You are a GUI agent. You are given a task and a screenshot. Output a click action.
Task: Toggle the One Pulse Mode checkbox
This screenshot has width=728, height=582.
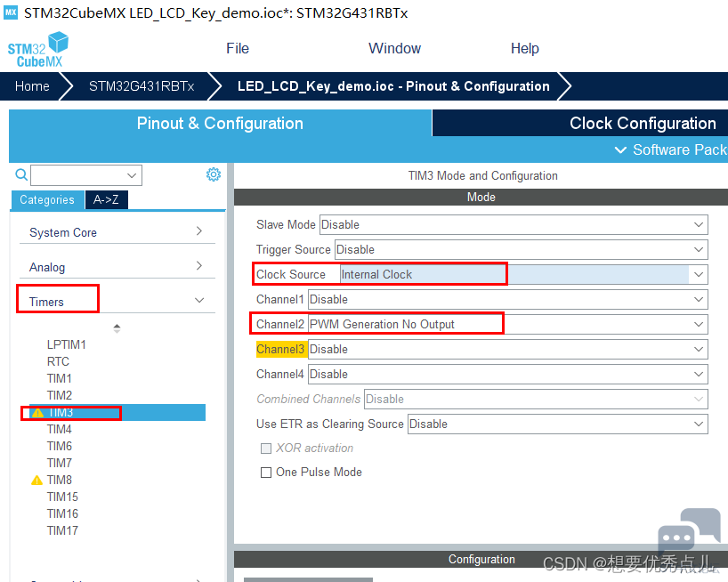coord(266,473)
